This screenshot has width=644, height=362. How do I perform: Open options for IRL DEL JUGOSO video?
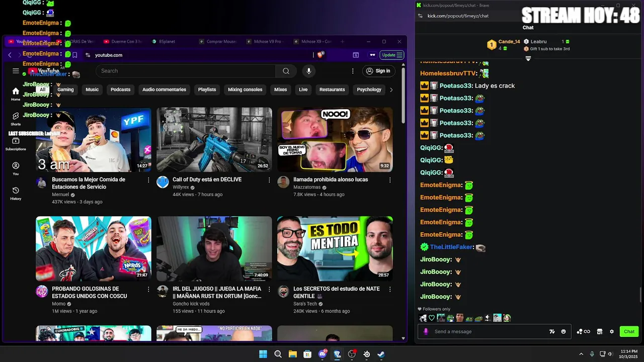tap(269, 289)
